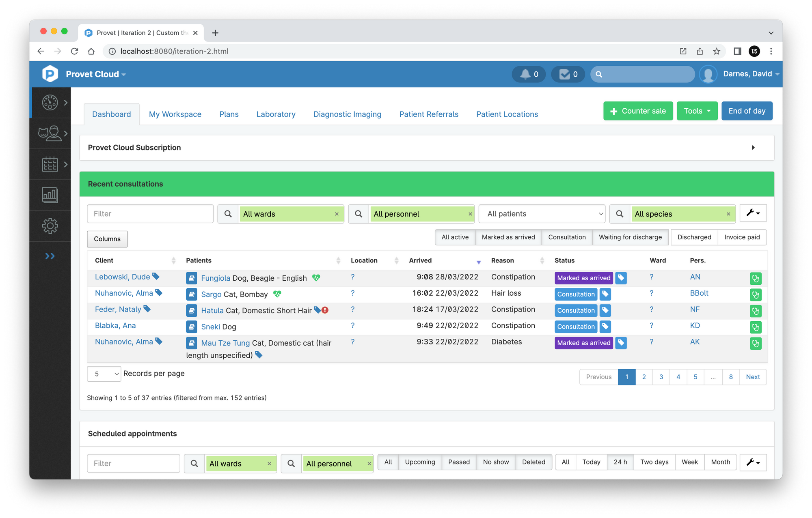812x518 pixels.
Task: Click the Counter sale button
Action: (x=637, y=111)
